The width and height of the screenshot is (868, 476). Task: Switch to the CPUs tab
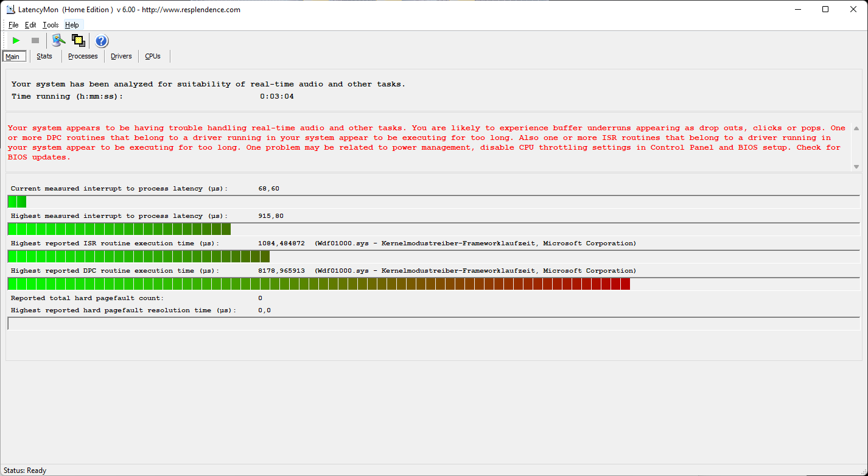click(x=153, y=57)
